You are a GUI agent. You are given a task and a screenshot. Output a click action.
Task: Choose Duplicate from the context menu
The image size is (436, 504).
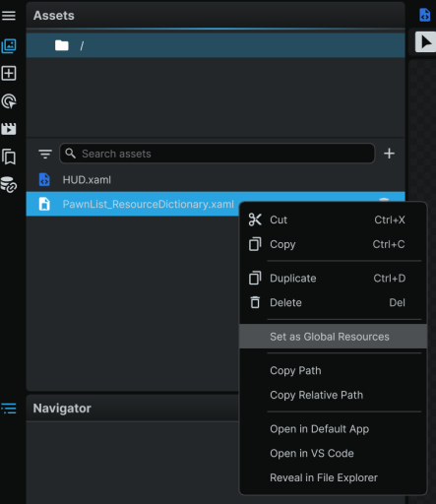tap(334, 279)
